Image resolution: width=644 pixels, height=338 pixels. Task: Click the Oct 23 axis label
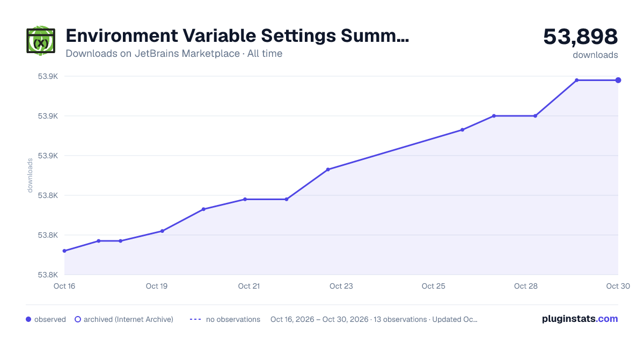(341, 286)
